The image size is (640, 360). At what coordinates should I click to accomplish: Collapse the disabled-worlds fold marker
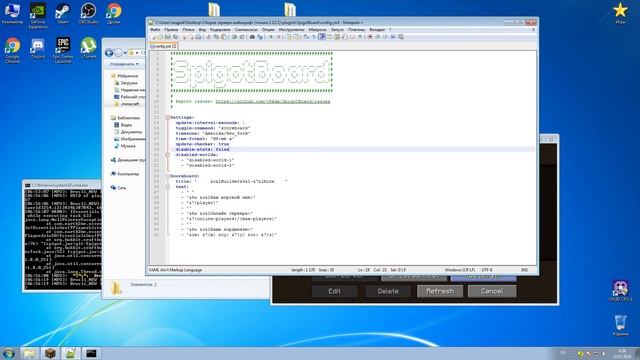coord(167,155)
